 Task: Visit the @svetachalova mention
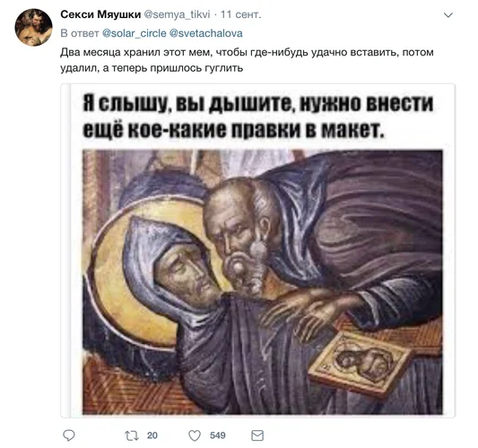pyautogui.click(x=205, y=33)
